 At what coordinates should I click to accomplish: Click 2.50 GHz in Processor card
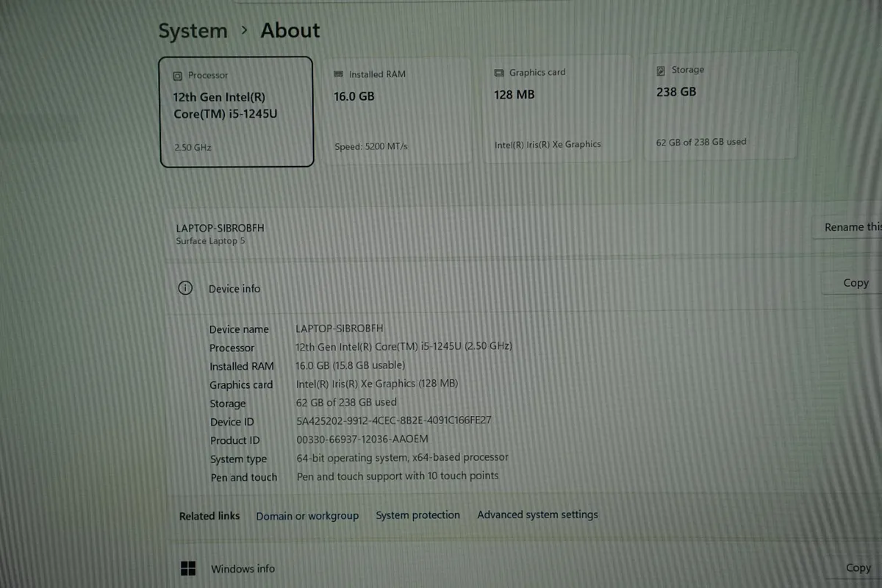pos(193,148)
